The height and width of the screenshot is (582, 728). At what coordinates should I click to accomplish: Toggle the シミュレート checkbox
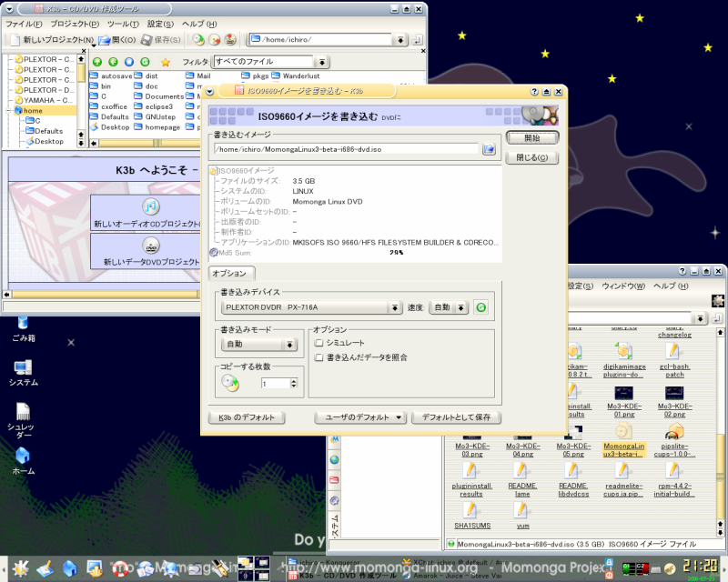[319, 343]
